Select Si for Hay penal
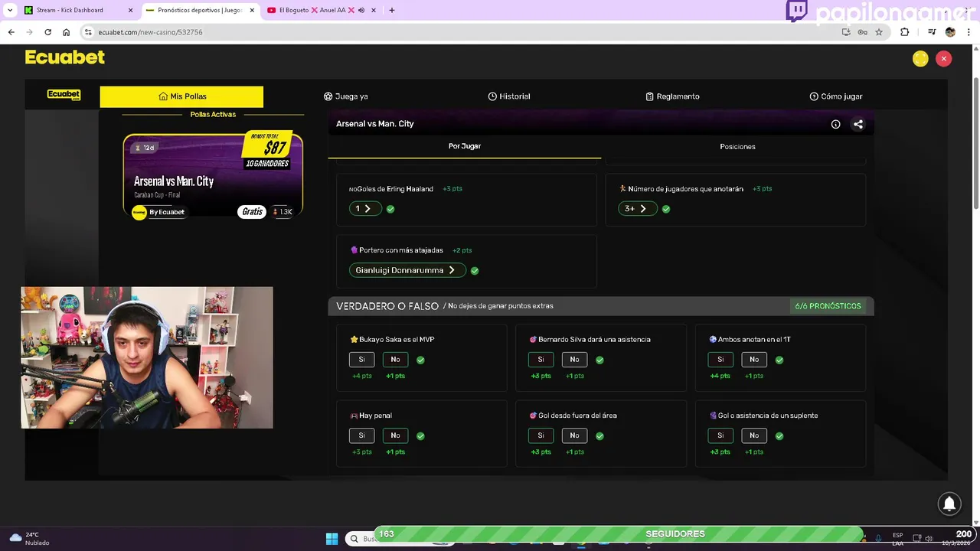This screenshot has width=980, height=551. click(x=362, y=435)
